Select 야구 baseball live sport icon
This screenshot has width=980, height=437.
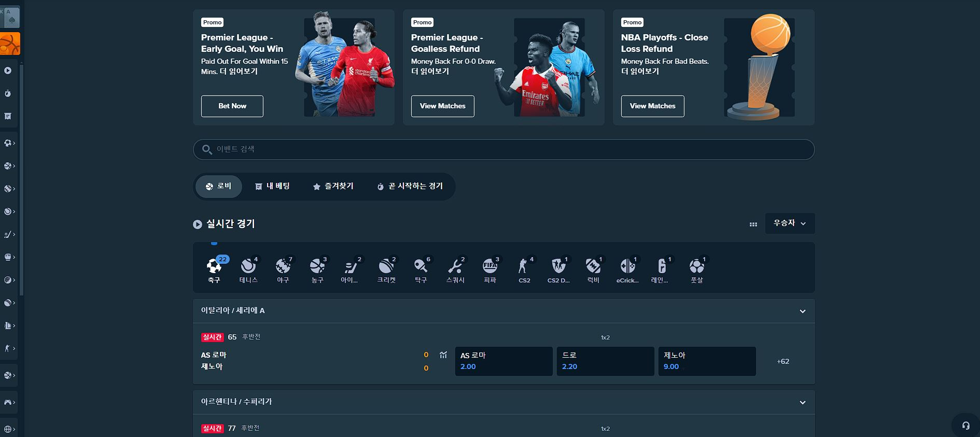pyautogui.click(x=283, y=270)
